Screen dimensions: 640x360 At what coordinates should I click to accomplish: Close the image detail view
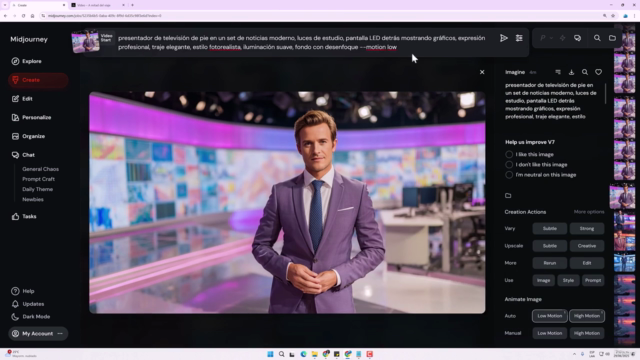482,72
